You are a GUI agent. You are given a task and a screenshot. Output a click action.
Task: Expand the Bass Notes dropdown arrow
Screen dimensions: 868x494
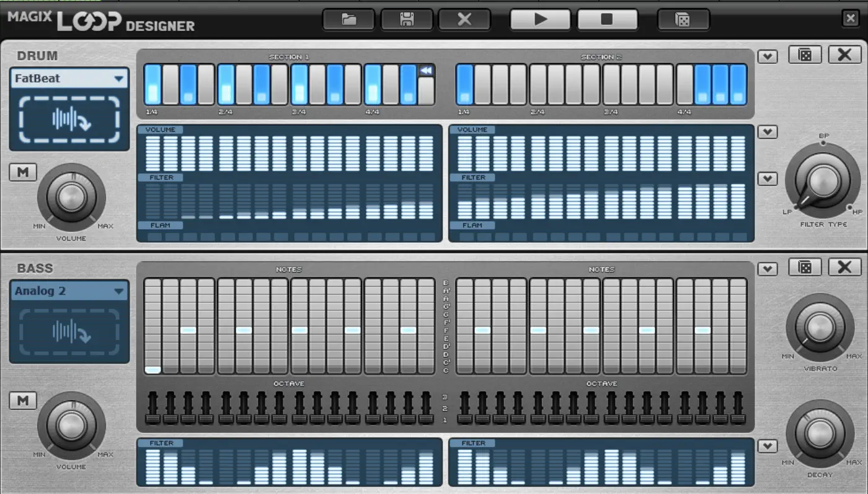767,269
